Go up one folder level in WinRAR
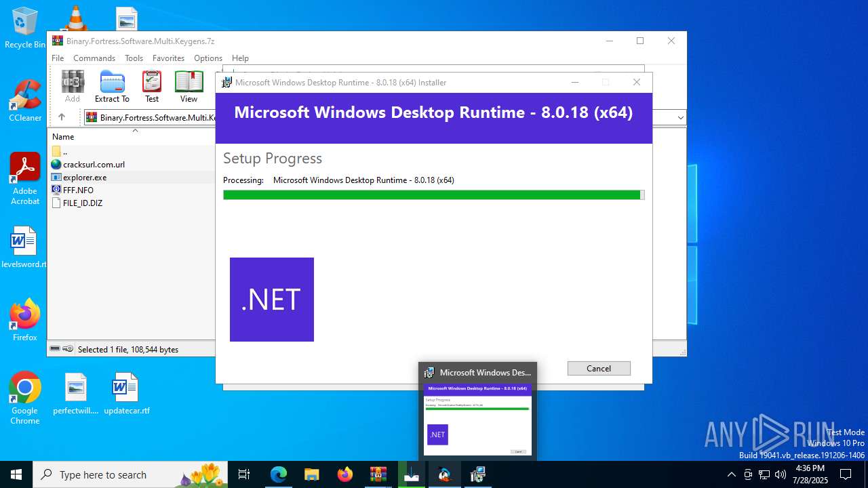868x488 pixels. (x=62, y=117)
